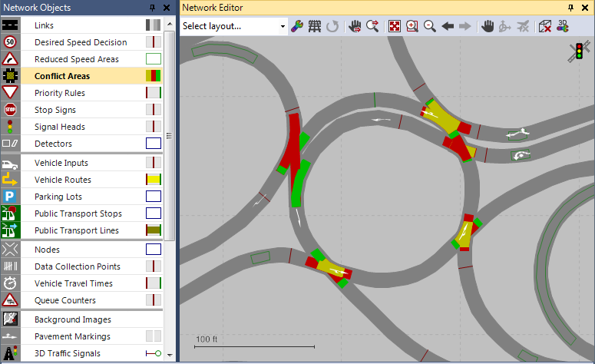Screen dimensions: 595x364
Task: Click the Signal Heads traffic light icon
Action: [11, 127]
